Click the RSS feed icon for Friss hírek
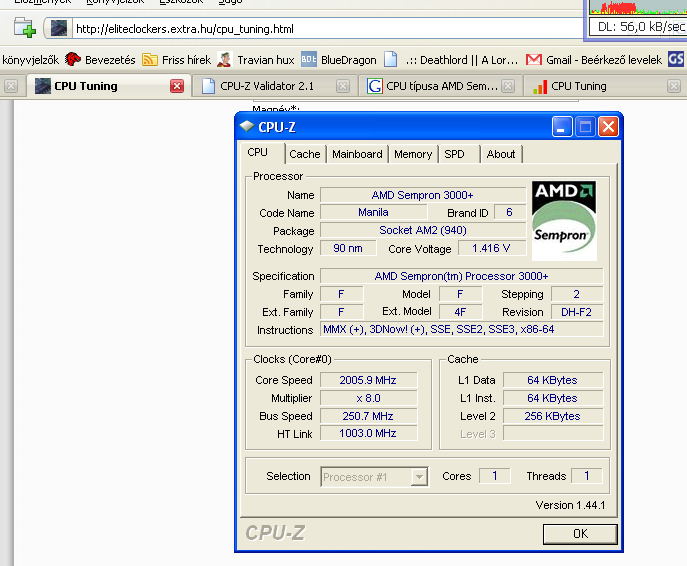This screenshot has width=687, height=566. pos(150,60)
